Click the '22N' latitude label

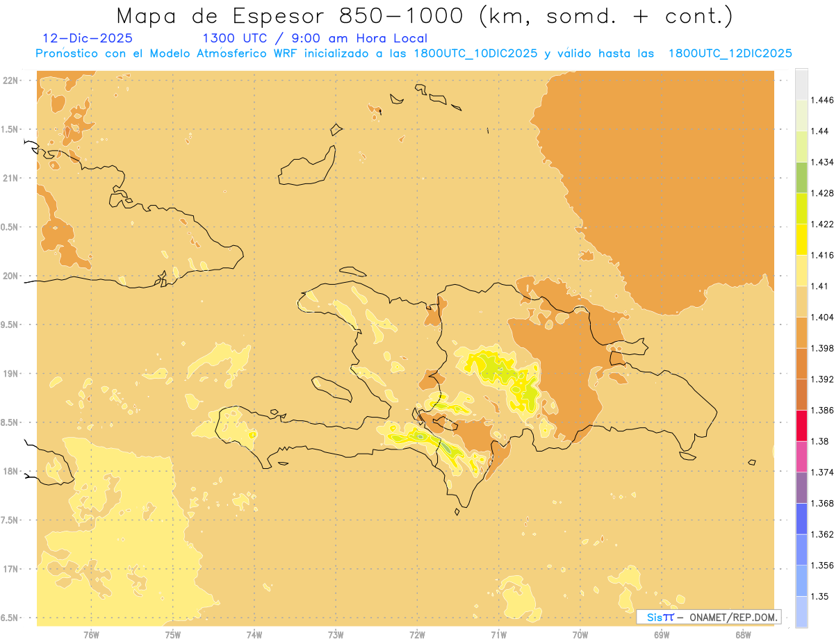click(x=10, y=81)
